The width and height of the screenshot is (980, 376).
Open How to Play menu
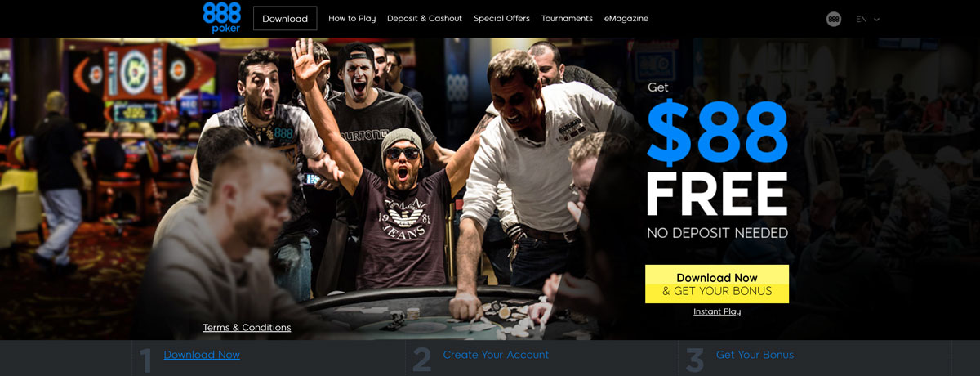352,18
